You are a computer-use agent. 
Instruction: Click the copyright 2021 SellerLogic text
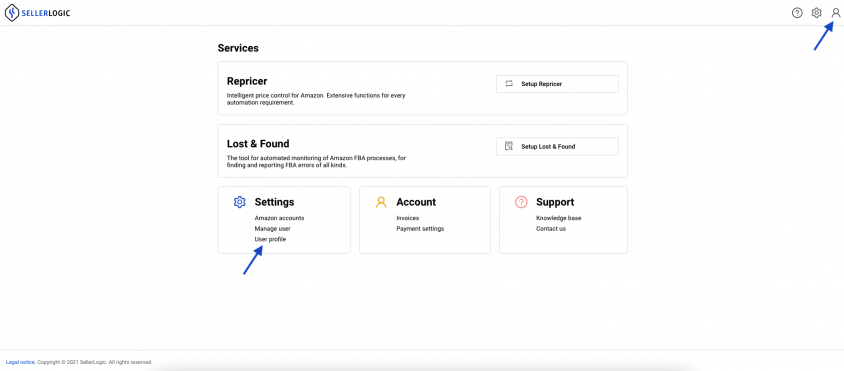point(95,362)
